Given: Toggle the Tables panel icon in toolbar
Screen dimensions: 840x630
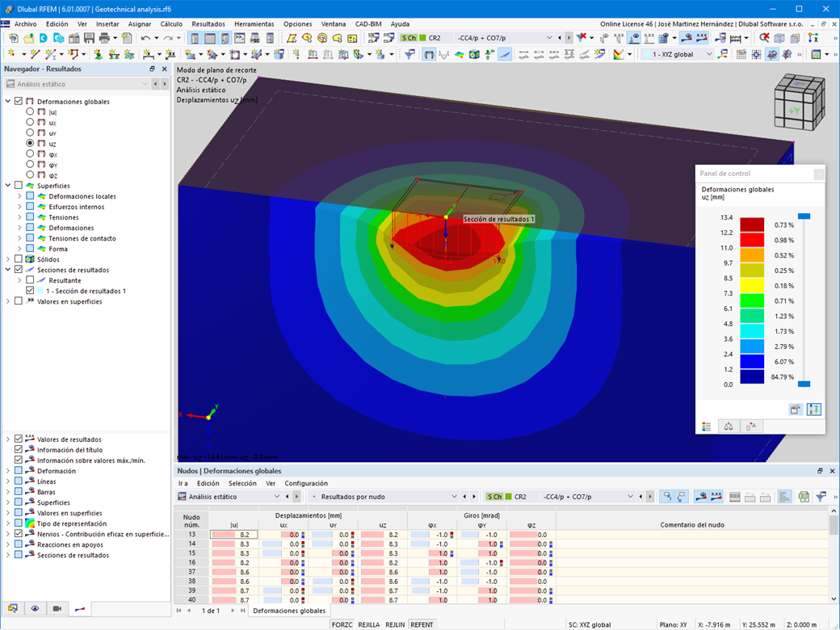Looking at the screenshot, I should [x=210, y=38].
